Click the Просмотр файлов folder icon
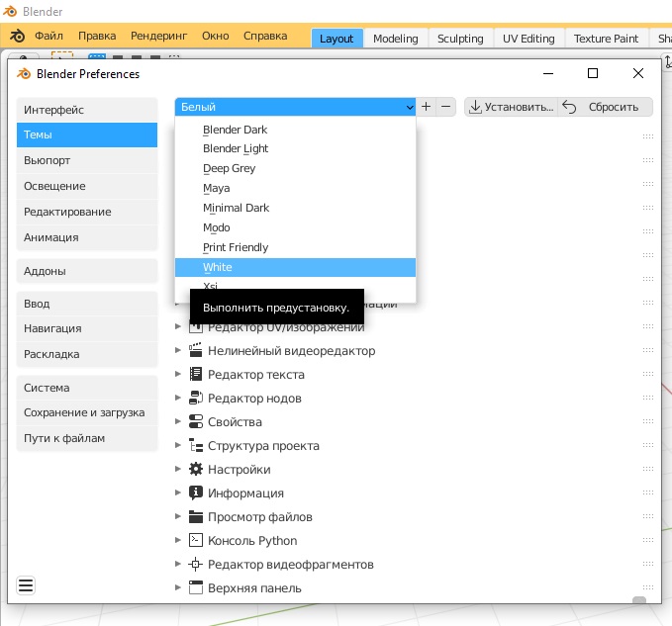 point(196,517)
